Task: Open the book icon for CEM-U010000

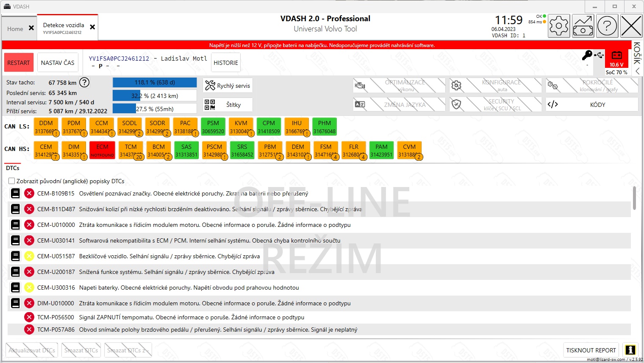Action: pyautogui.click(x=15, y=225)
